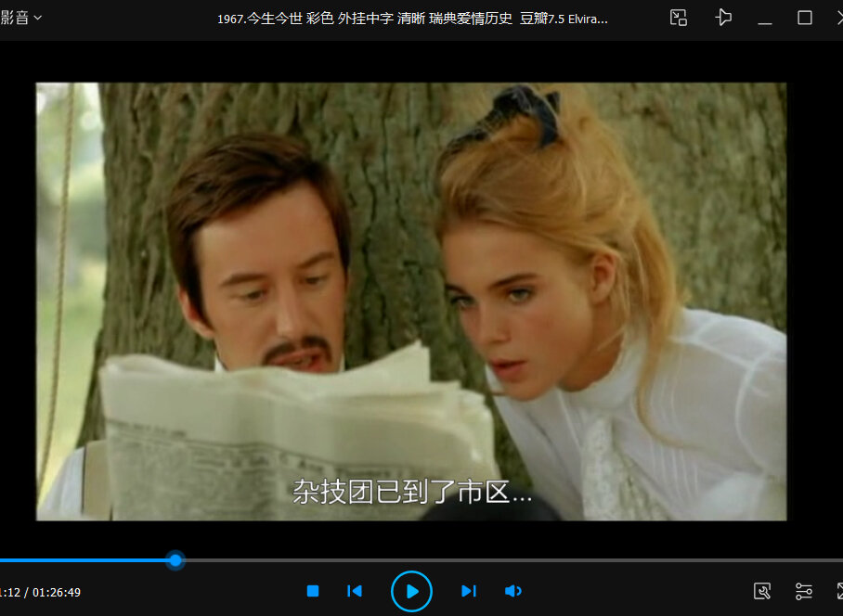843x616 pixels.
Task: Click the video title starting with 1967.今生今世
Action: click(x=412, y=19)
